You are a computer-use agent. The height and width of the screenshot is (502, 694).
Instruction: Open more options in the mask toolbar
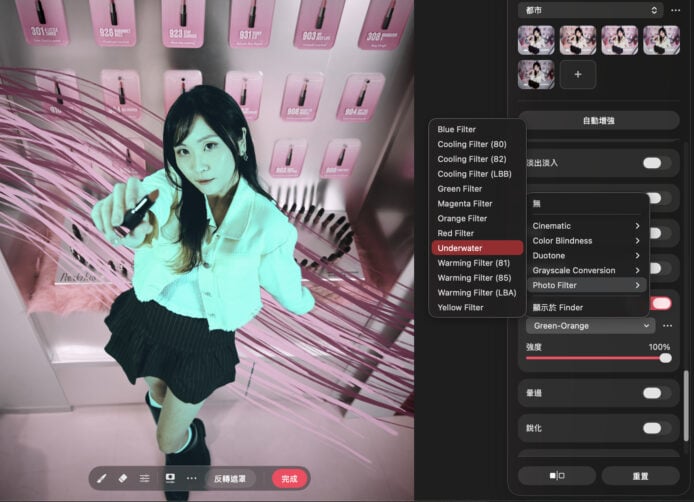(x=191, y=479)
